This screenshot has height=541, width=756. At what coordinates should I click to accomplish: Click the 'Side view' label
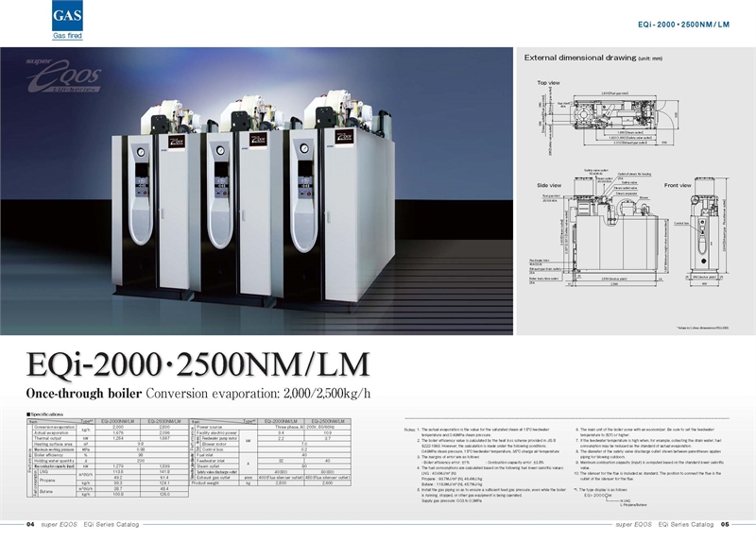(x=549, y=185)
